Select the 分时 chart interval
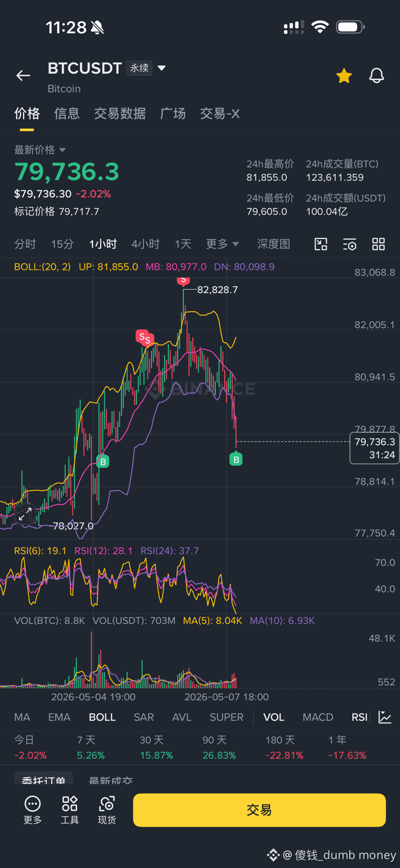 25,244
